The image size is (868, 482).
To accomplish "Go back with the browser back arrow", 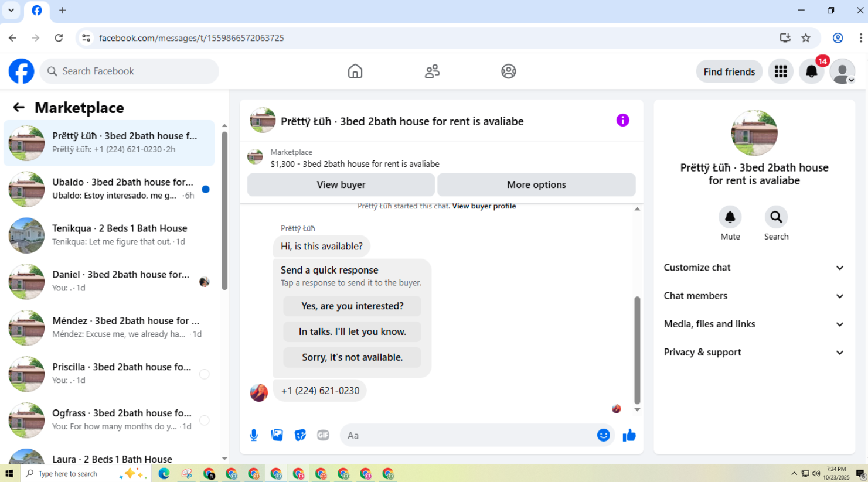I will pos(12,38).
